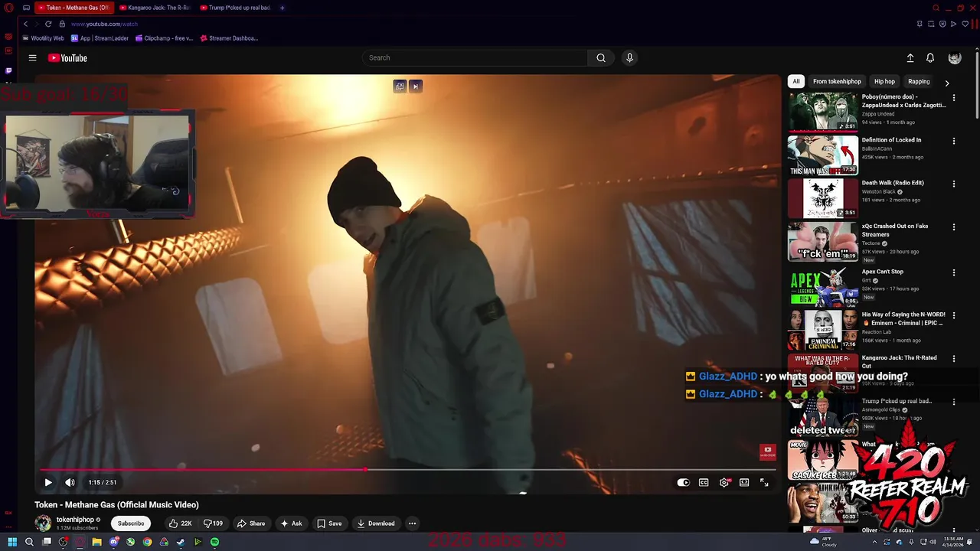Reload the page with the refresh icon
The height and width of the screenshot is (551, 980).
(48, 24)
